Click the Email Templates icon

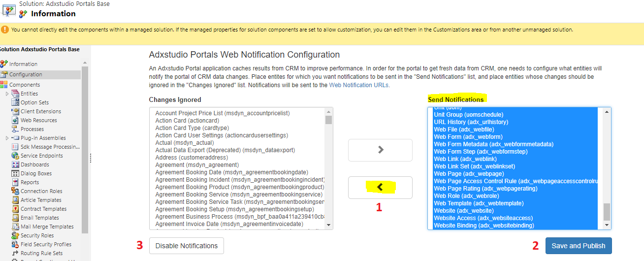(x=15, y=218)
